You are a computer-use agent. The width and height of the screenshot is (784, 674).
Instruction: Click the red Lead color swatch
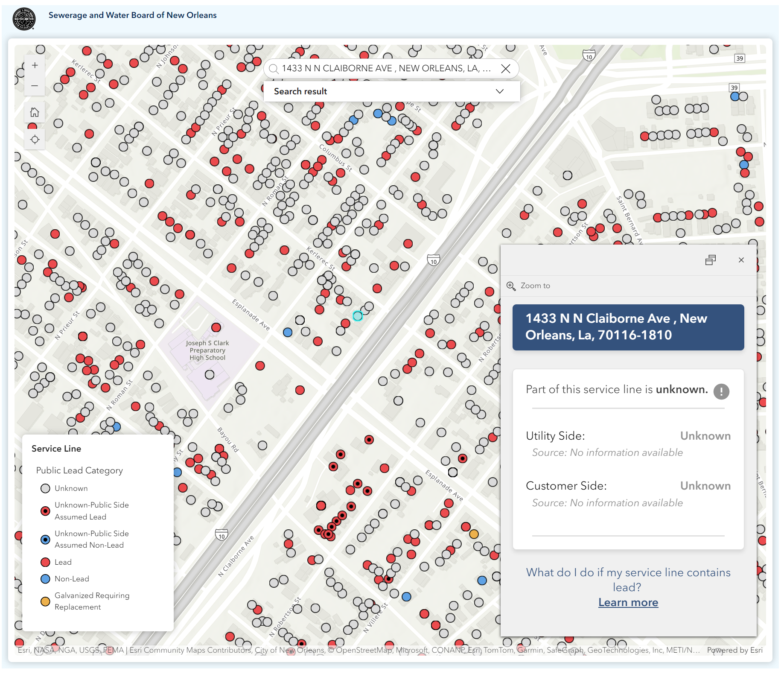pos(45,562)
